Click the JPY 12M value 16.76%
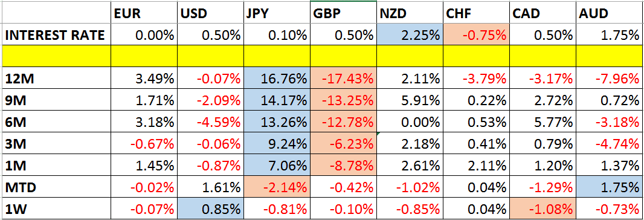Screen dimensions: 644x220 [276, 78]
